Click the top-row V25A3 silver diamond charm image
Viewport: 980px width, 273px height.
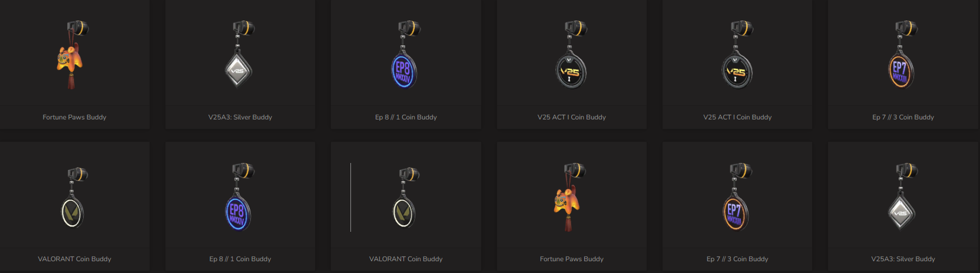coord(240,54)
